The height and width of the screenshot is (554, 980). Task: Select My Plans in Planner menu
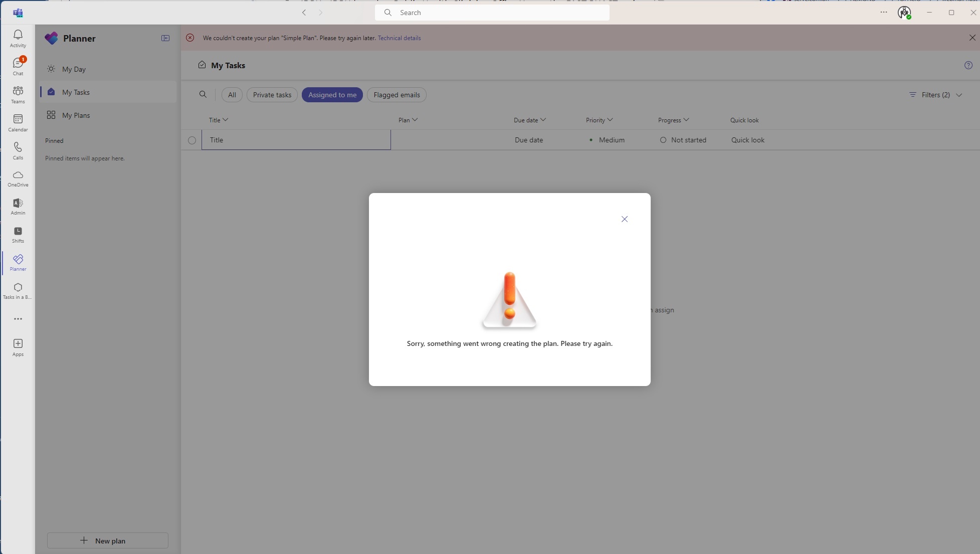click(76, 115)
